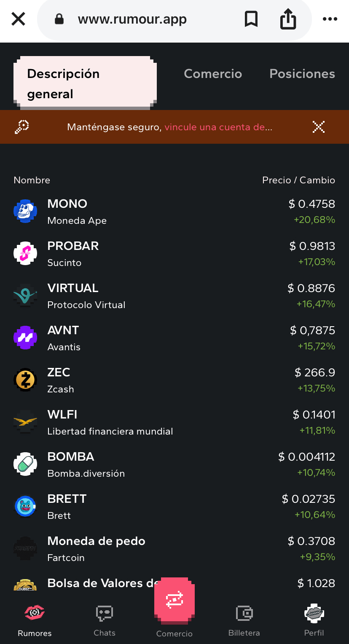Viewport: 349px width, 644px height.
Task: Open the WLFI token listing
Action: [169, 422]
